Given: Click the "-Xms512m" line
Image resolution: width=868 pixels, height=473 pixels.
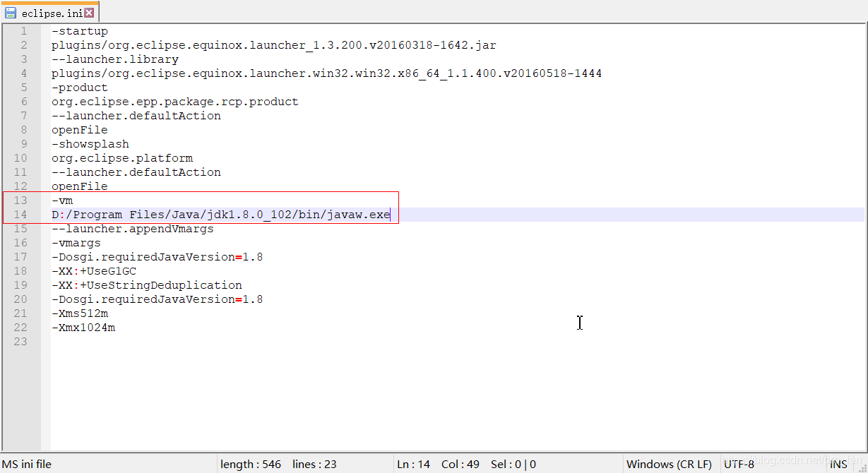Looking at the screenshot, I should (x=80, y=313).
